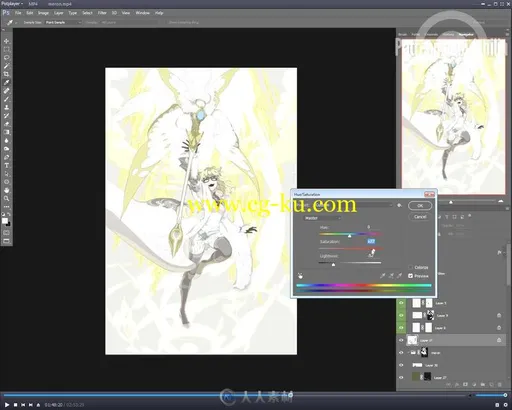Click the Potplayer play button
Image resolution: width=512 pixels, height=410 pixels.
tap(7, 405)
